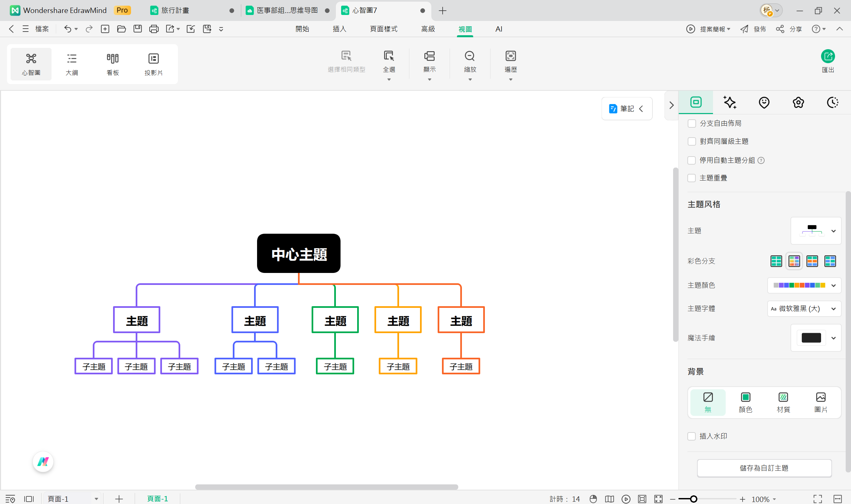851x504 pixels.
Task: Check 對齊同層級主題 alignment option
Action: pyautogui.click(x=692, y=141)
